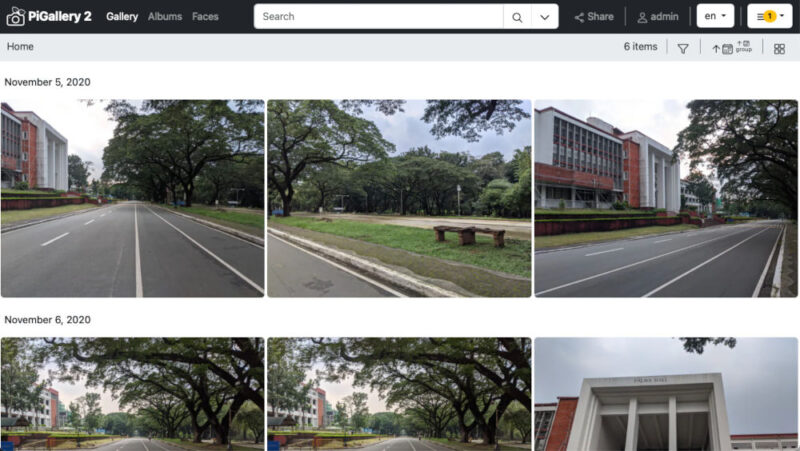Open the filter funnel icon
Screen dimensions: 800x451
(683, 48)
